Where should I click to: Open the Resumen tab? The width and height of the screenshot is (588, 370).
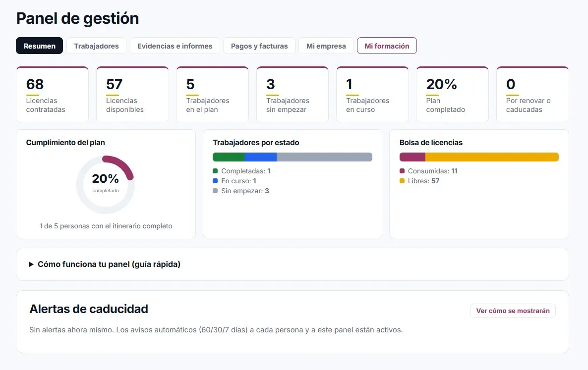[39, 46]
